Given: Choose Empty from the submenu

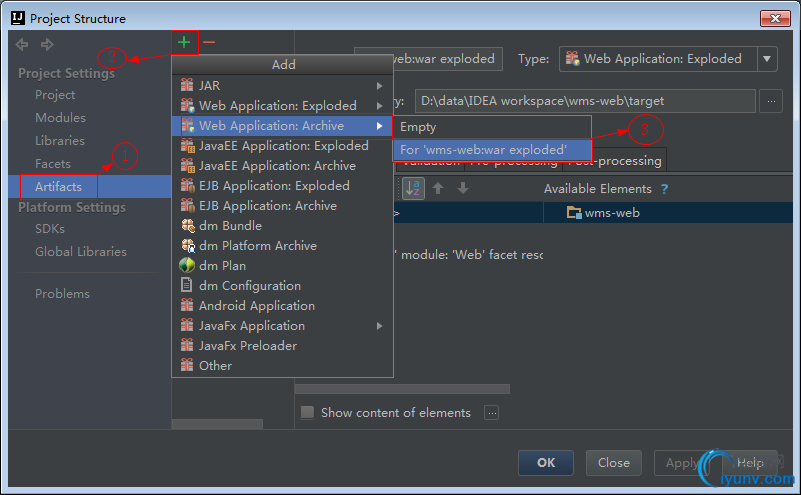Looking at the screenshot, I should [492, 127].
